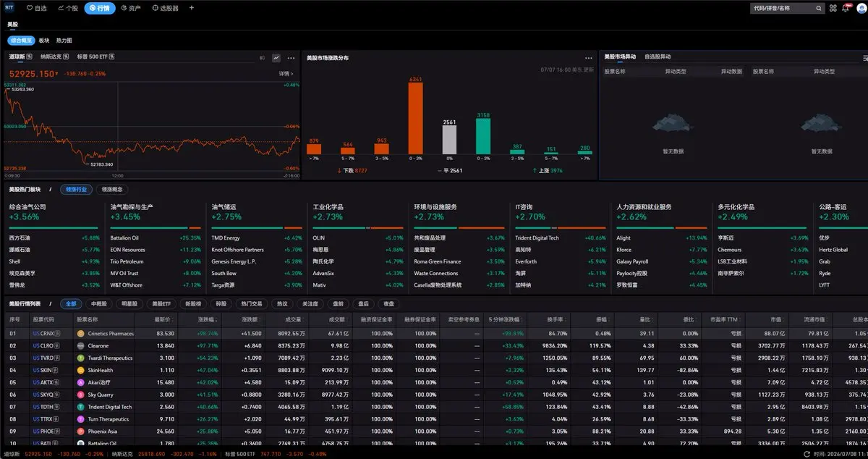Screen dimensions: 868x459
Task: Select the 领涨概念 toggle
Action: click(111, 189)
